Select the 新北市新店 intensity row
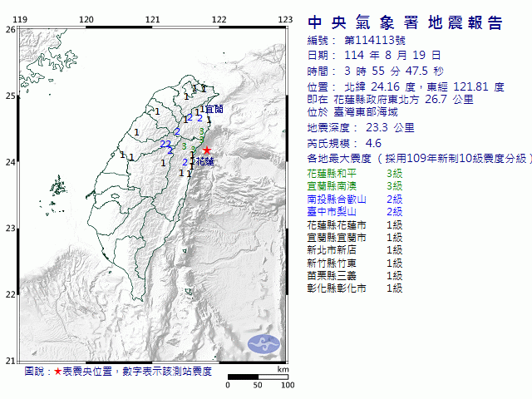 pyautogui.click(x=354, y=249)
